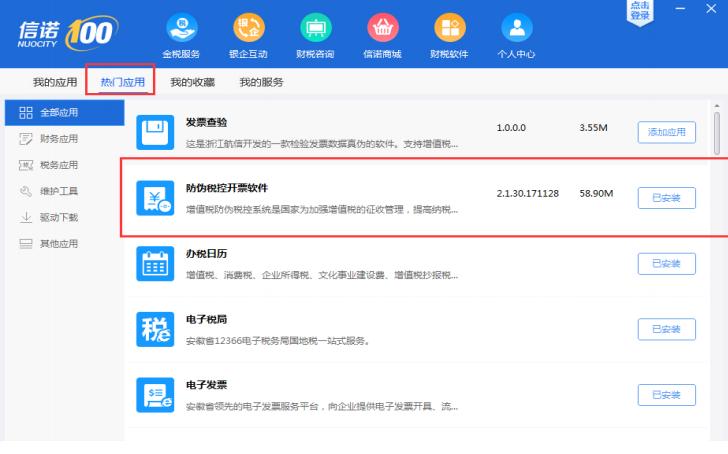Click the 发票查验 floppy disk icon

click(155, 132)
